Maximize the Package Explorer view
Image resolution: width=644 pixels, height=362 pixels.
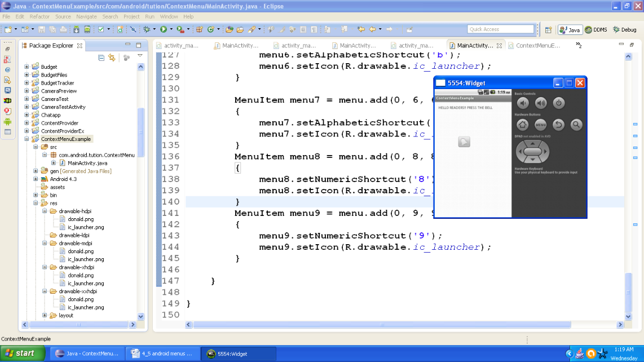(139, 45)
